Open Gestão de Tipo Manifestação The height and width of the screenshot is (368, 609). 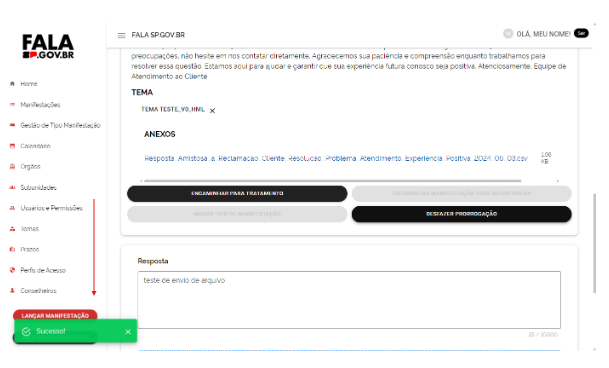pos(60,125)
